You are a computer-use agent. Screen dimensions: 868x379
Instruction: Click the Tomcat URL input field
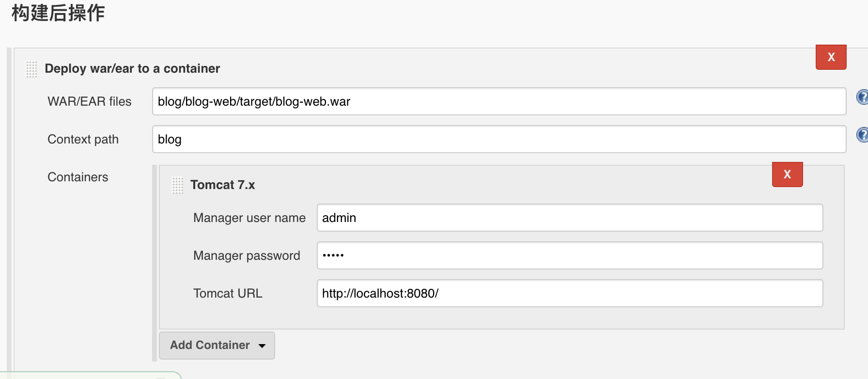tap(570, 293)
